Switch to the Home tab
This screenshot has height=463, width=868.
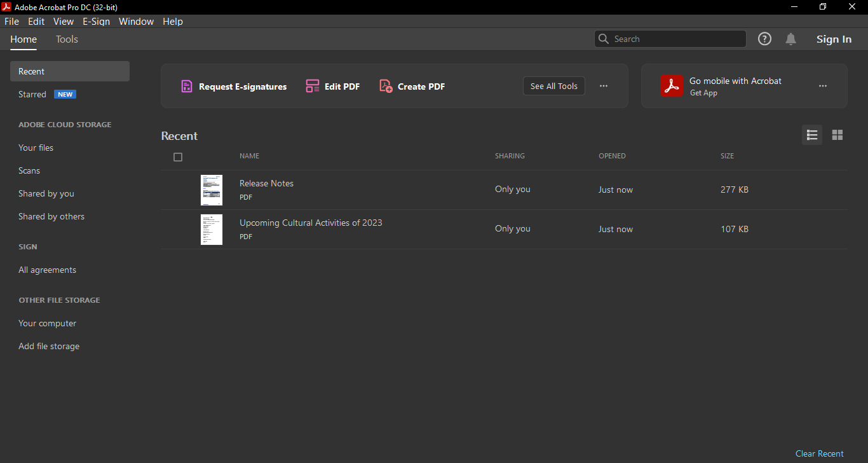pos(24,39)
